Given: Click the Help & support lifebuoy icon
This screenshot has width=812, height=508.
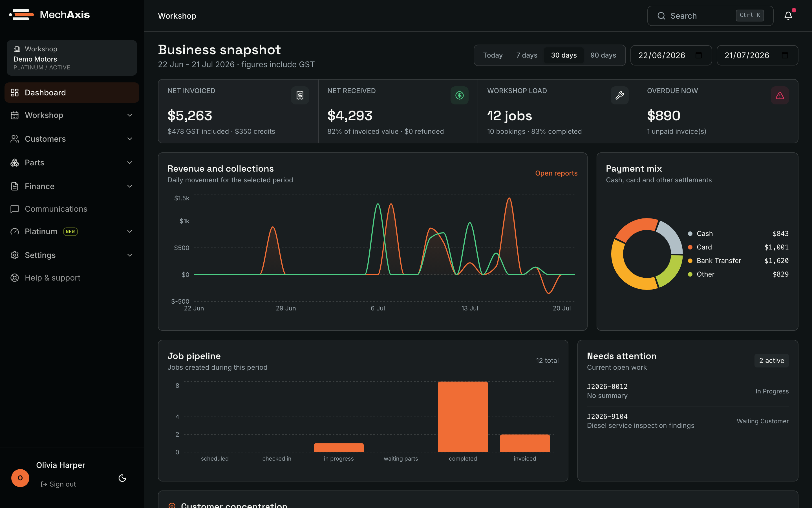Looking at the screenshot, I should click(x=14, y=278).
